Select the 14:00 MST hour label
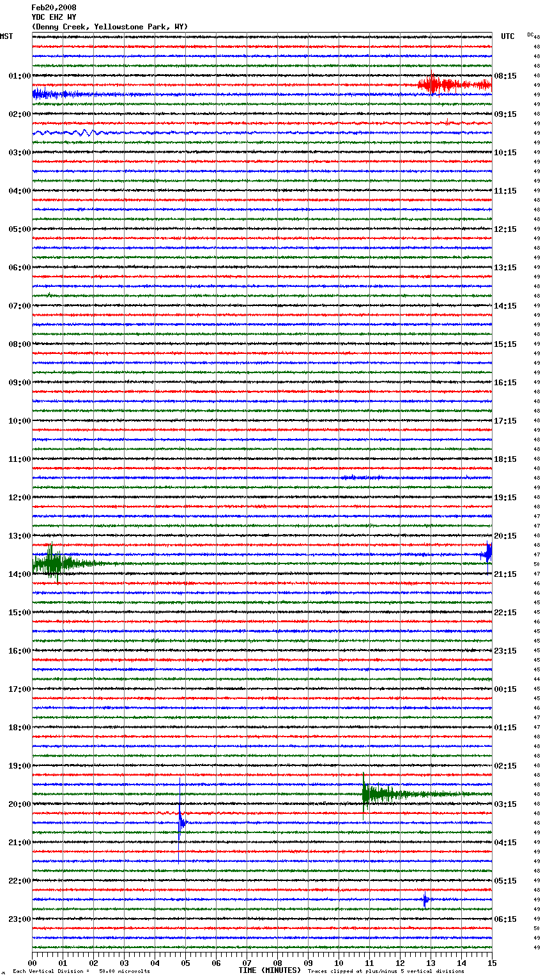 (x=20, y=574)
